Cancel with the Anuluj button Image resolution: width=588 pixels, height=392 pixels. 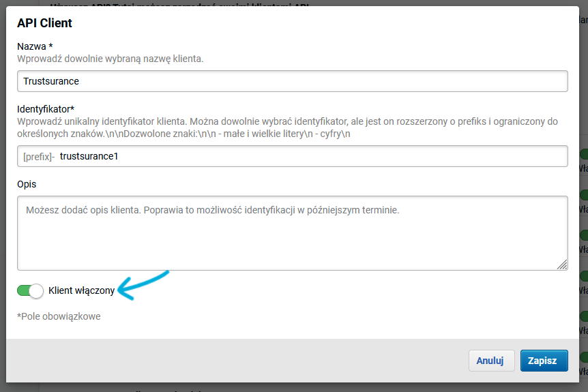[x=491, y=361]
